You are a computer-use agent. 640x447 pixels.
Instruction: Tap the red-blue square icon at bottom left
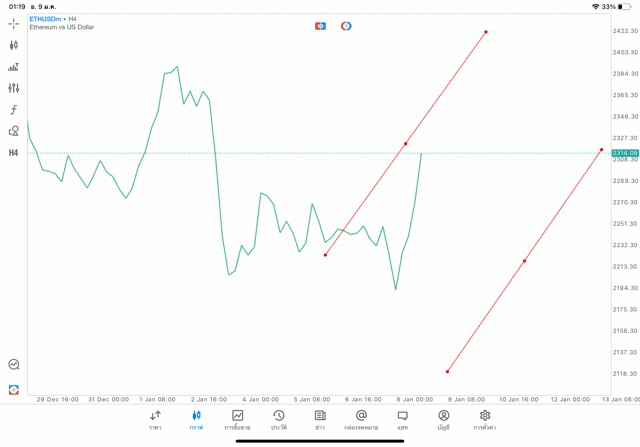(x=14, y=389)
